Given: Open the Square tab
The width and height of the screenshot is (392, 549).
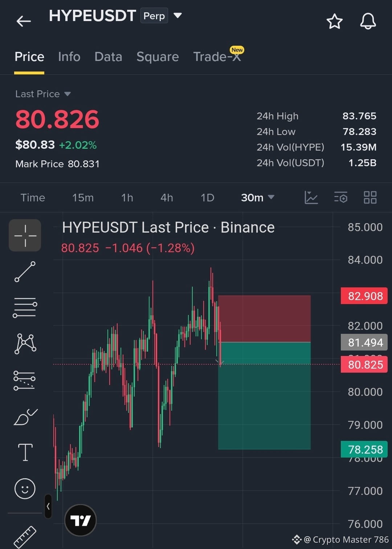Looking at the screenshot, I should [158, 57].
